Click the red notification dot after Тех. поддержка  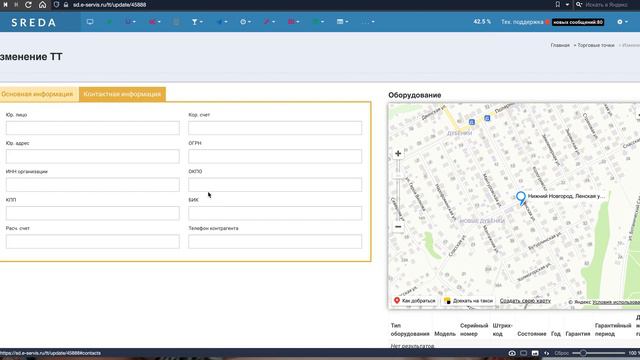tap(547, 22)
